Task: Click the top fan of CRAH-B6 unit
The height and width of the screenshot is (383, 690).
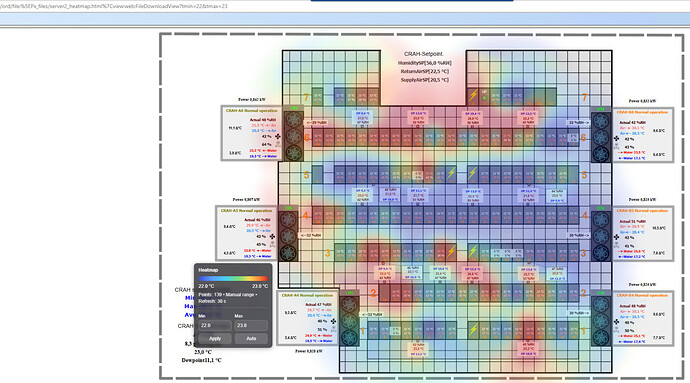Action: pos(601,121)
